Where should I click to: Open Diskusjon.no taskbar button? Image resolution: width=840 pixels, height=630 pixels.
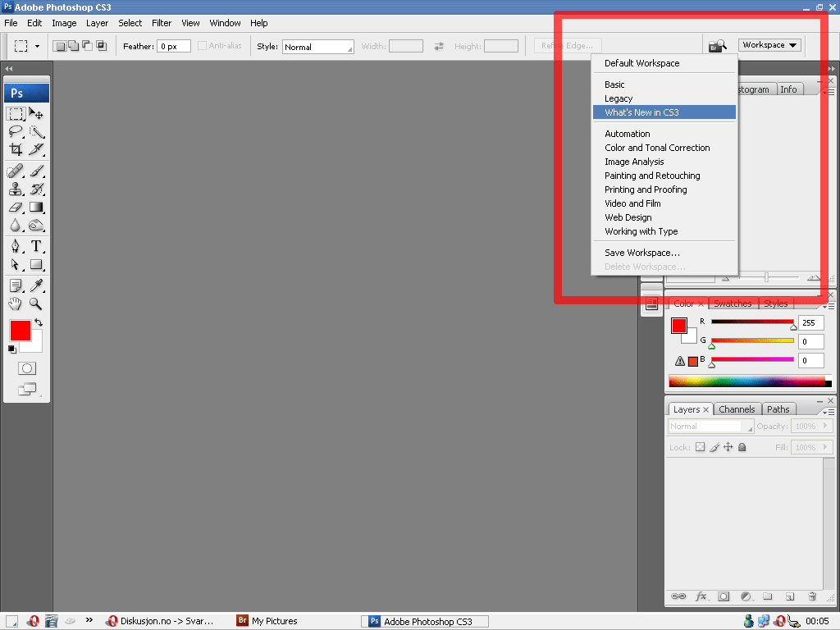point(160,621)
